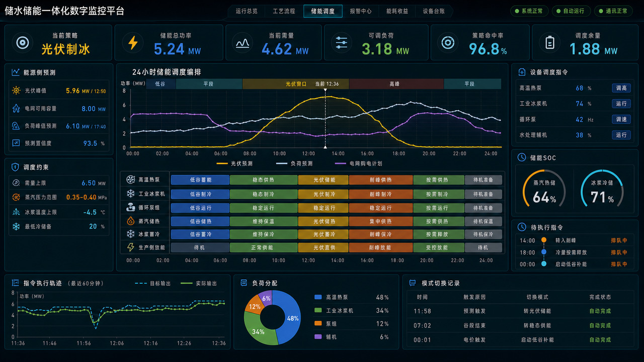Click the clock icon beside 待执行指令
The height and width of the screenshot is (362, 644).
coord(522,227)
